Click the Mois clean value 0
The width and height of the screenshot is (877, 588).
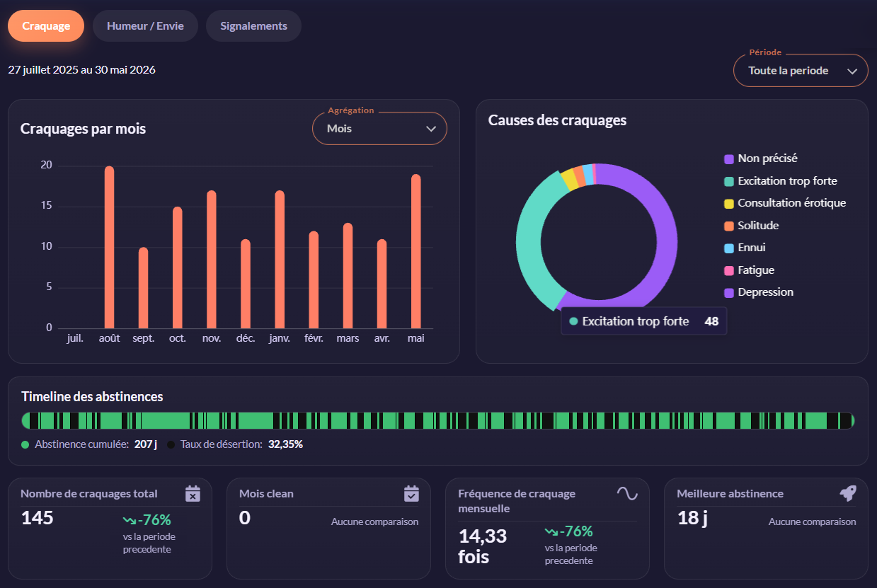coord(244,518)
